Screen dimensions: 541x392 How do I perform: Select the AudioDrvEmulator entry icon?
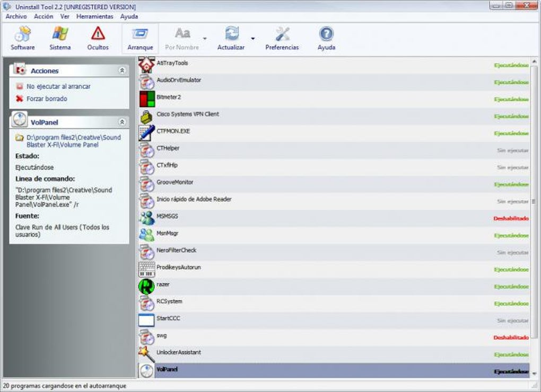(x=146, y=82)
